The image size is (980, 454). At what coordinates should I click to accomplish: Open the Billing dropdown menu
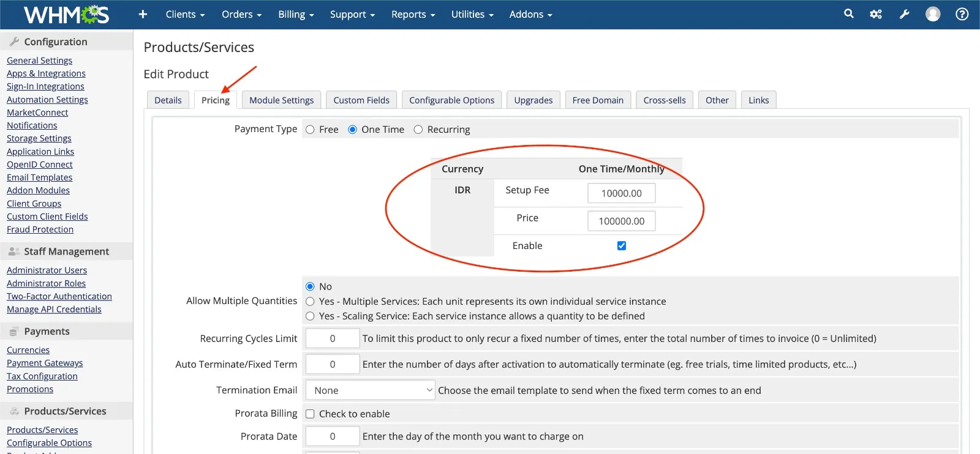[296, 14]
